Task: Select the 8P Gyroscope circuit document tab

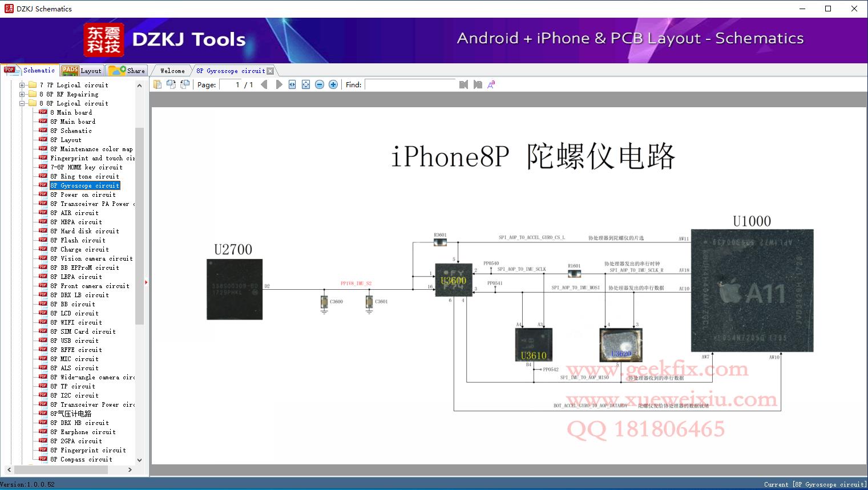Action: [231, 71]
